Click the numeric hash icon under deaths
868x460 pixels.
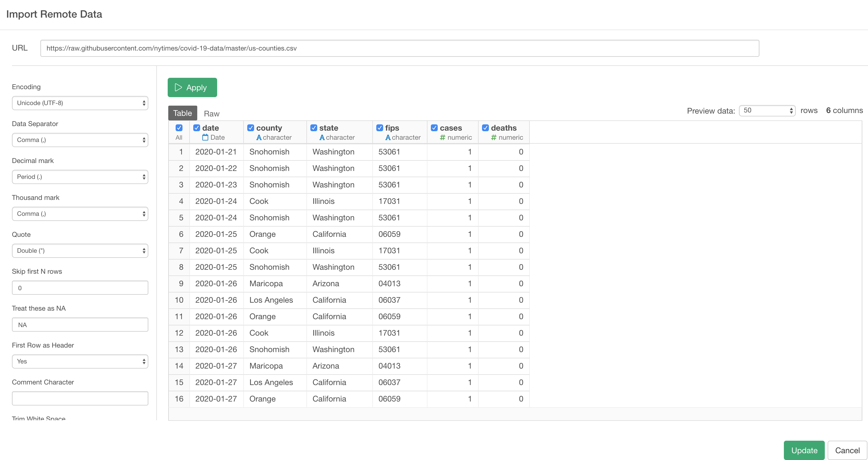[494, 137]
